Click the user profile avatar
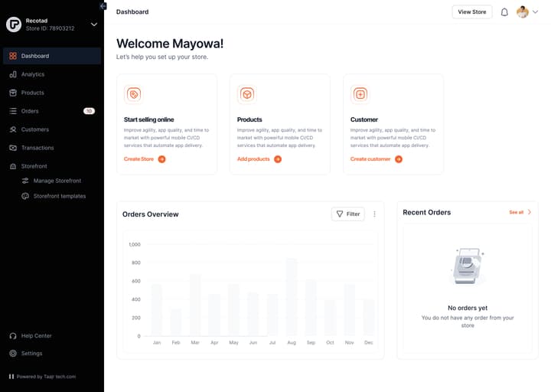The image size is (551, 392). [x=523, y=12]
